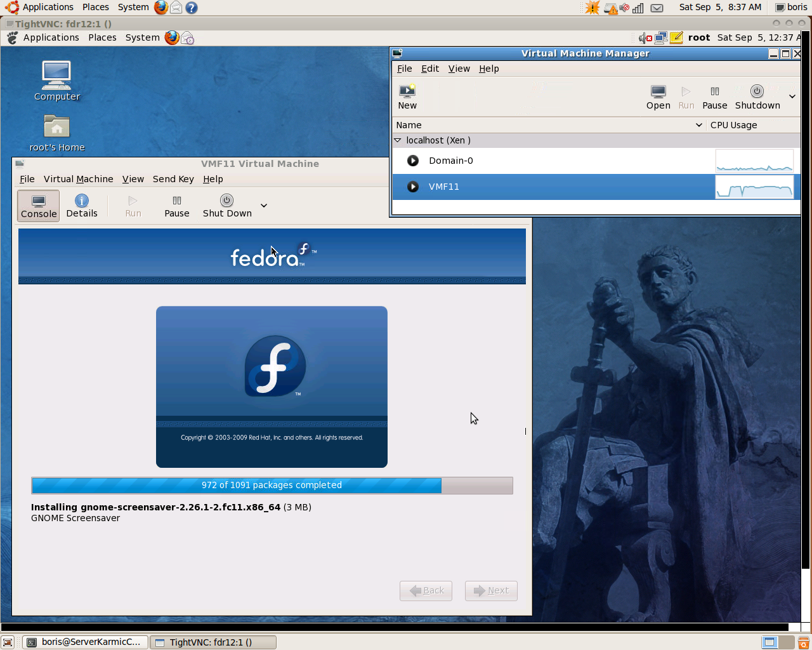The height and width of the screenshot is (650, 812).
Task: Open the File menu in VMF11 window
Action: tap(27, 179)
